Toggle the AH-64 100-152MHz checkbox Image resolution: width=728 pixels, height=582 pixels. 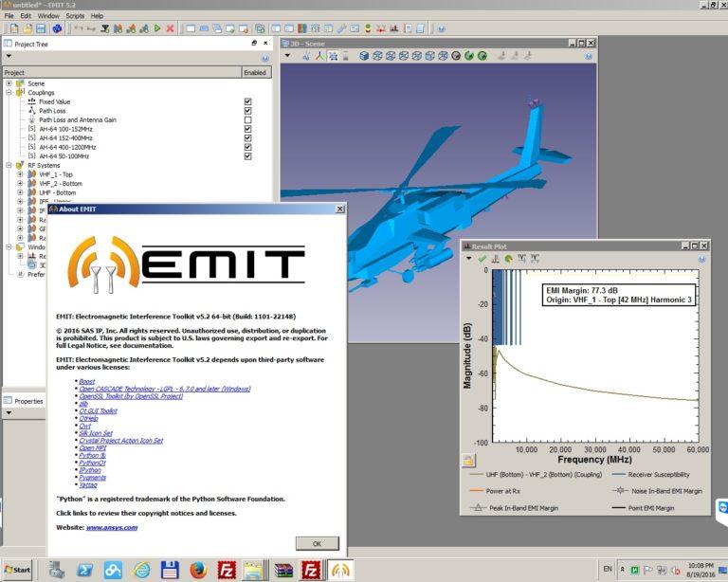coord(248,129)
